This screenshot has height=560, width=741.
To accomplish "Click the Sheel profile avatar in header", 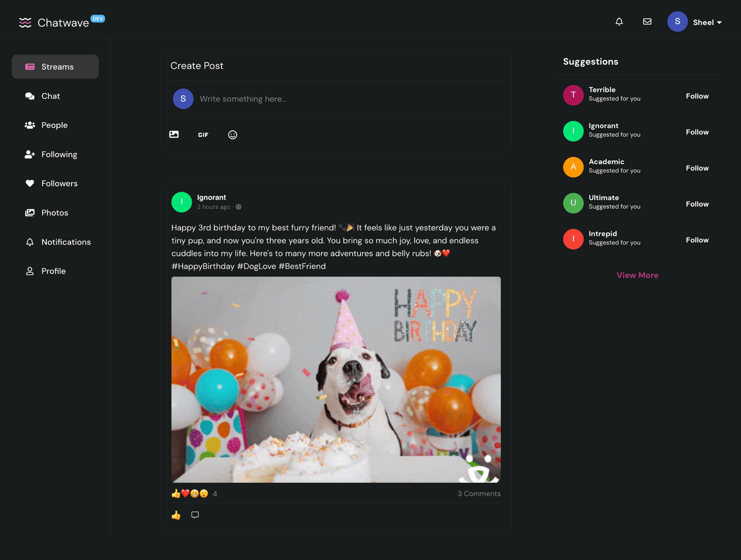I will point(677,22).
